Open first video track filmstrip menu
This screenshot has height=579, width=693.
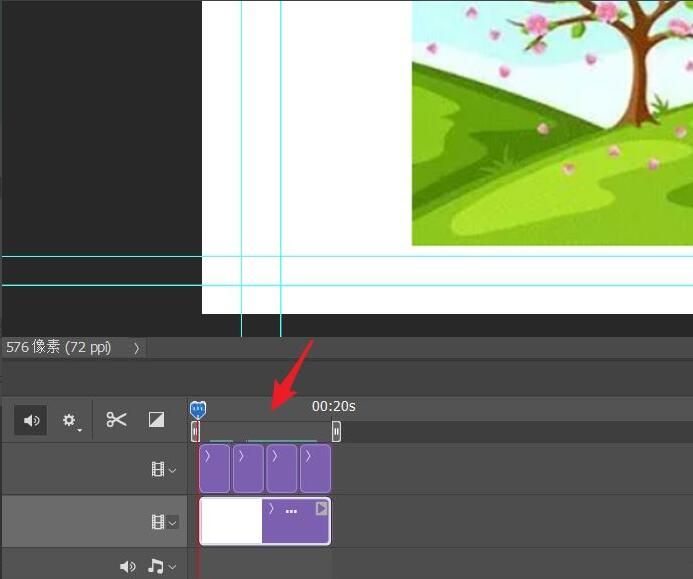163,469
